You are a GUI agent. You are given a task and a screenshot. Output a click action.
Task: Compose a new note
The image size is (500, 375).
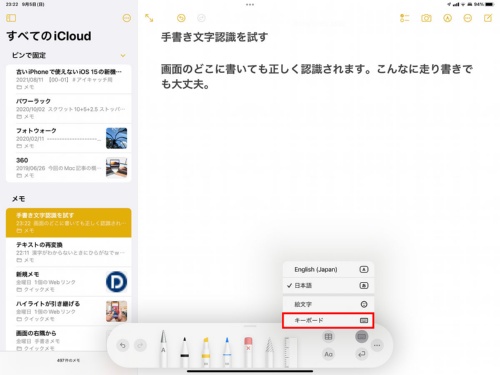tap(488, 18)
